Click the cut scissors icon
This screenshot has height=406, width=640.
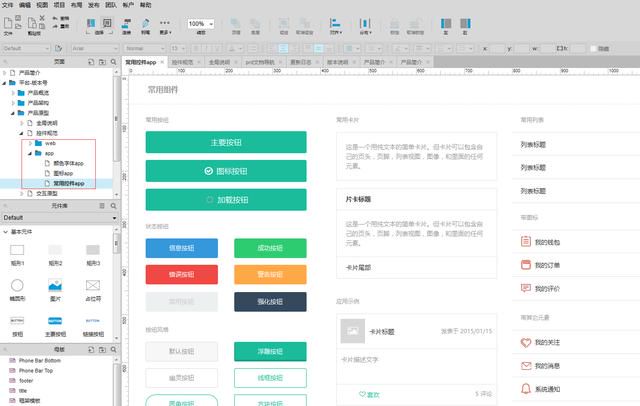42,18
